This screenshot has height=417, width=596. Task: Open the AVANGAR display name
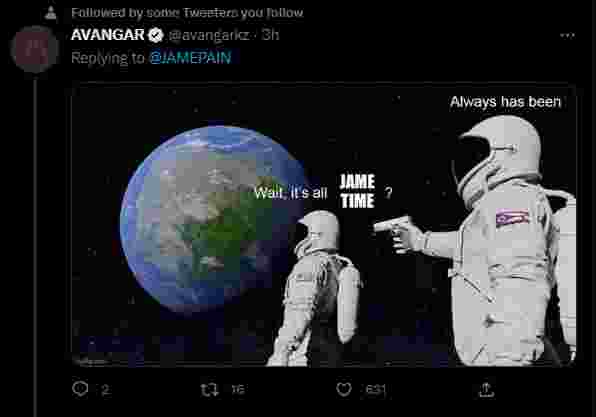pyautogui.click(x=108, y=35)
